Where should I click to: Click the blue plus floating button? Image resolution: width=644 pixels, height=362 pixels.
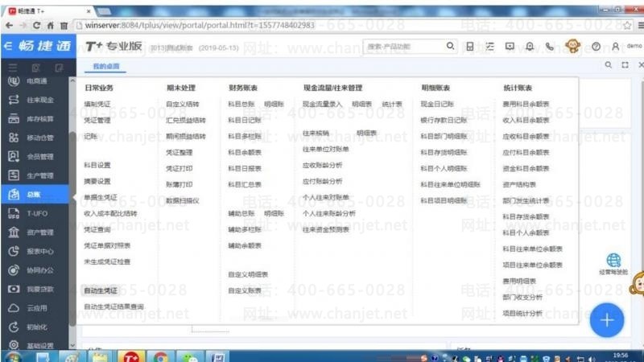pos(607,320)
